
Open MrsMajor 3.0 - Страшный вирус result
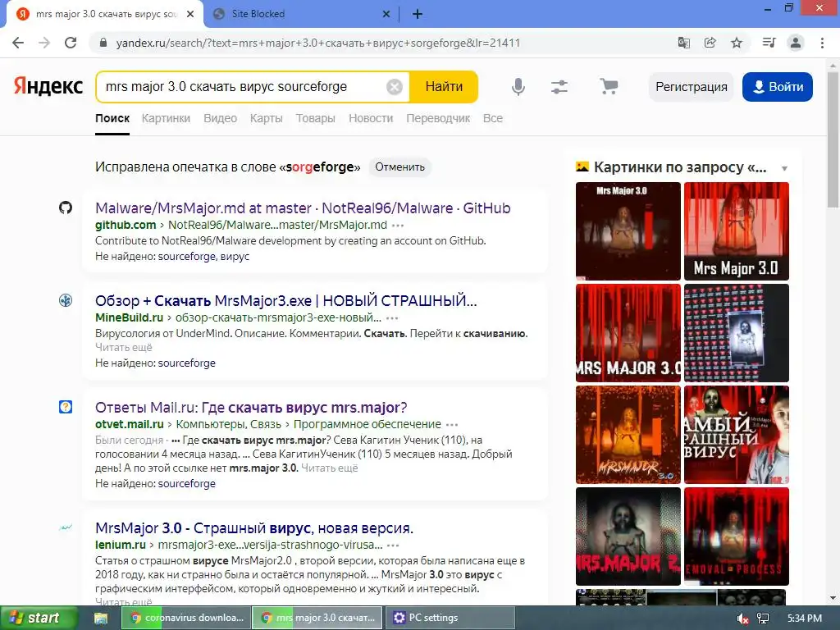coord(254,528)
